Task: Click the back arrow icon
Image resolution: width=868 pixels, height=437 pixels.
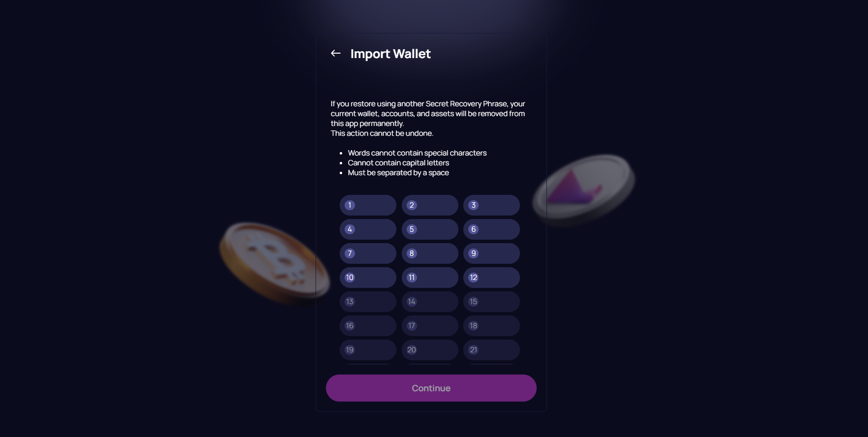Action: (336, 53)
